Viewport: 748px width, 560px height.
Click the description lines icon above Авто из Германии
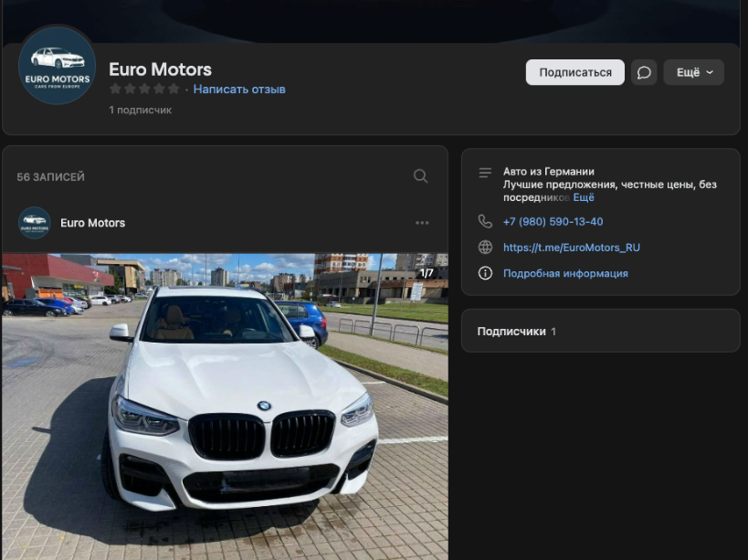tap(485, 172)
